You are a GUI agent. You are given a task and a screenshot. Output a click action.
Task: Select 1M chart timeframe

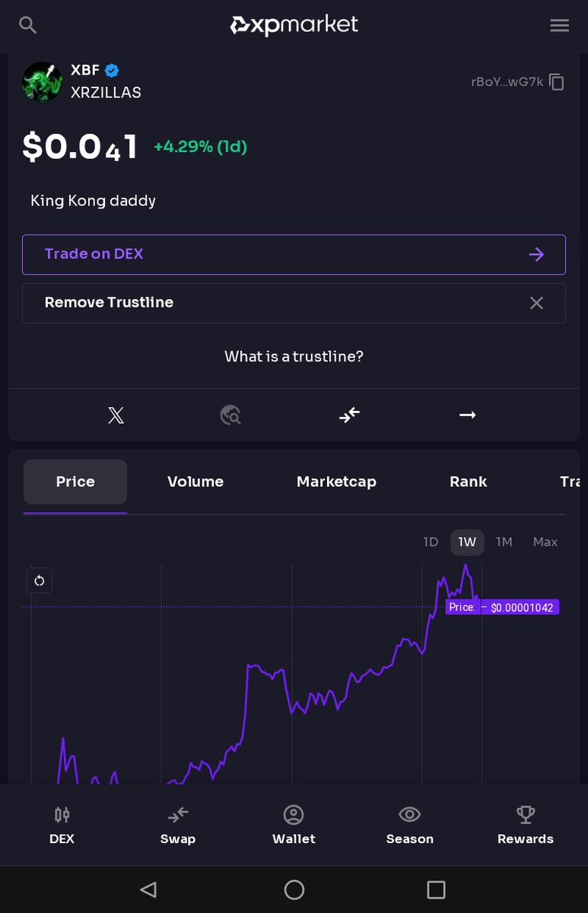[504, 542]
